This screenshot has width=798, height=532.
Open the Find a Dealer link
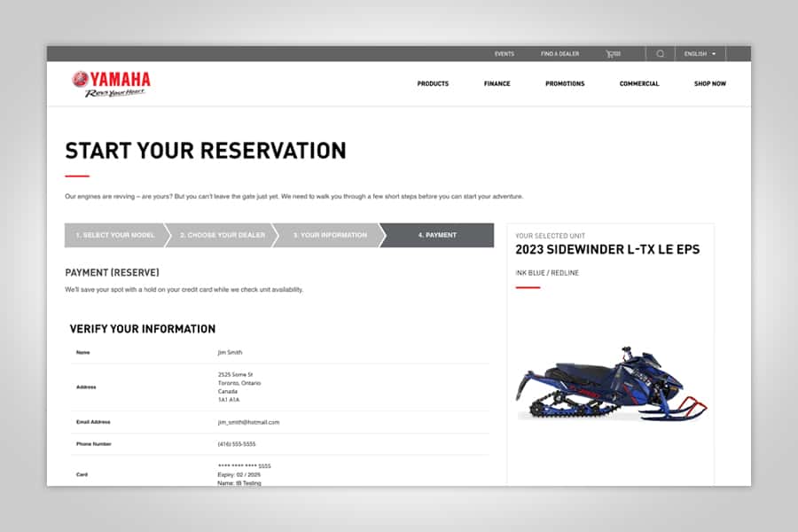559,53
